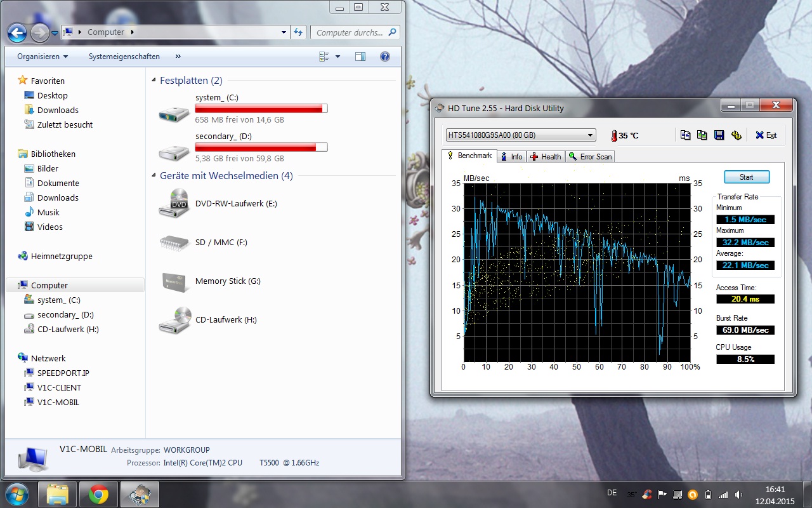Open the view options dropdown arrow
This screenshot has height=508, width=812.
(x=337, y=57)
